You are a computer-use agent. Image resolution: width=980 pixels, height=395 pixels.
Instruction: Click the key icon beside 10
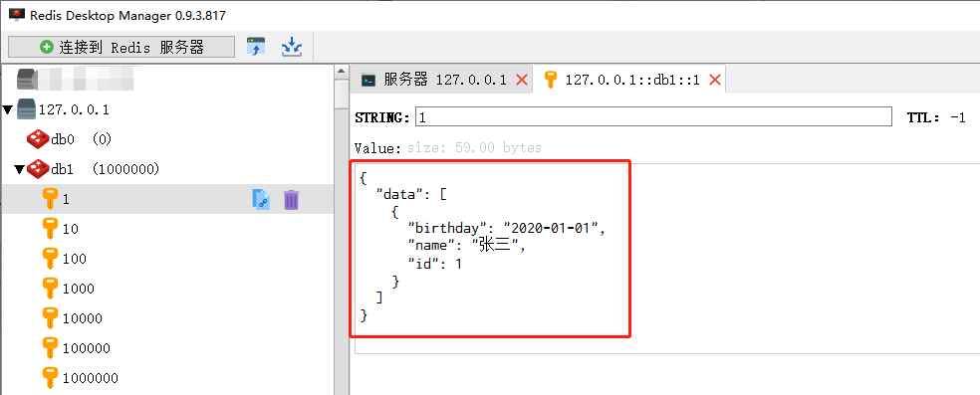(50, 229)
